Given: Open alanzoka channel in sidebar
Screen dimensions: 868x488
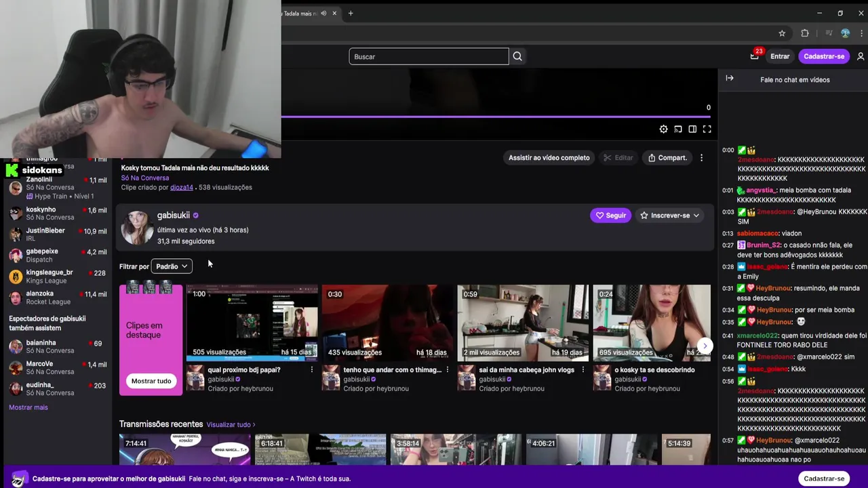Looking at the screenshot, I should point(58,298).
